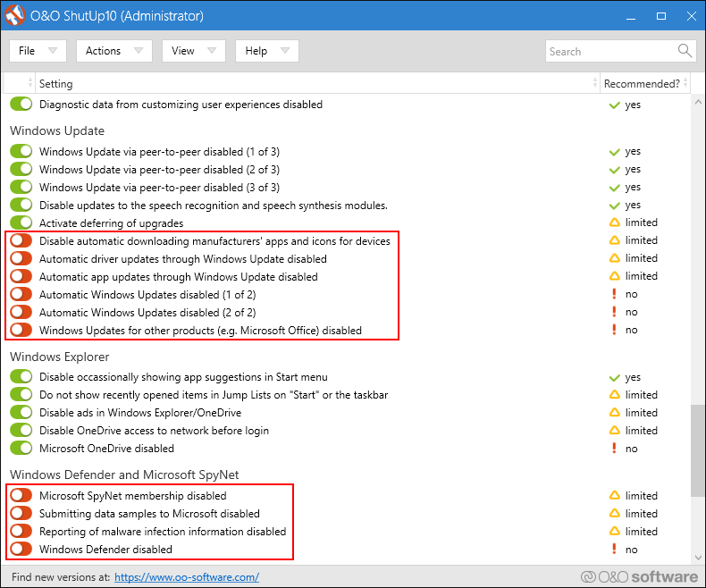
Task: Open the View dropdown arrow
Action: pos(212,50)
